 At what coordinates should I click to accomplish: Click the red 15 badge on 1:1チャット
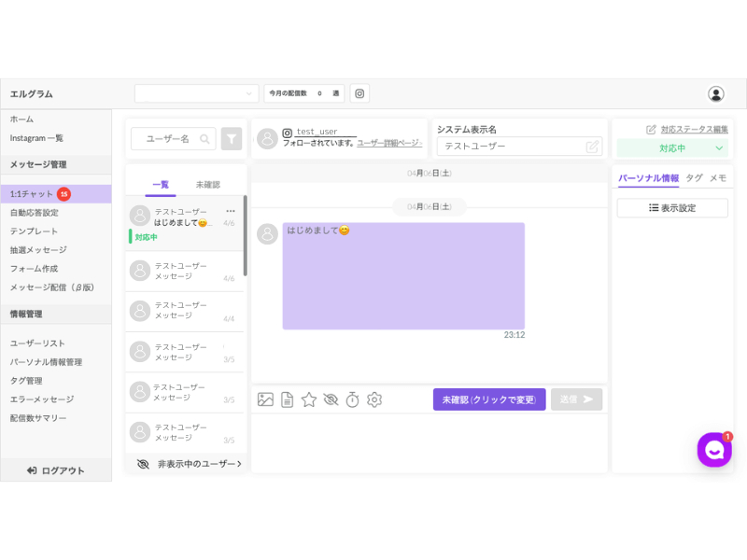coord(63,194)
